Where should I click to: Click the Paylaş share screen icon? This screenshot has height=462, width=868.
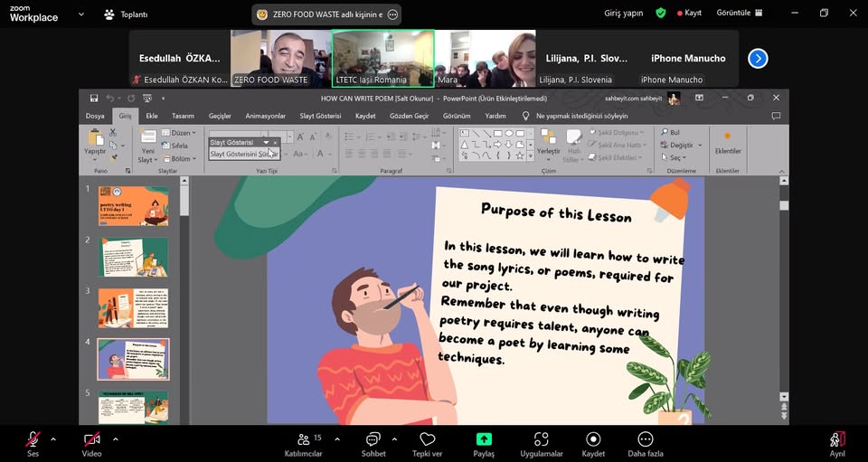(484, 439)
